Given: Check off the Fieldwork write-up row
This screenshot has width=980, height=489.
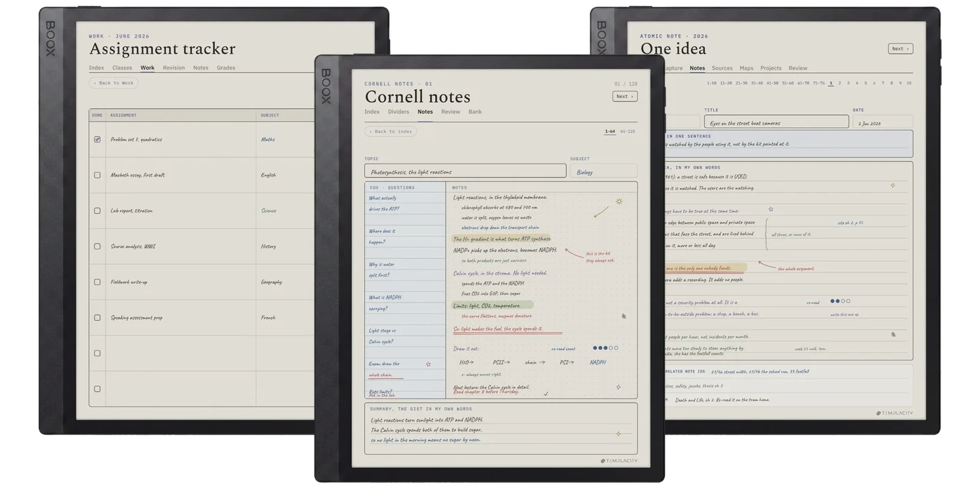Looking at the screenshot, I should point(97,282).
